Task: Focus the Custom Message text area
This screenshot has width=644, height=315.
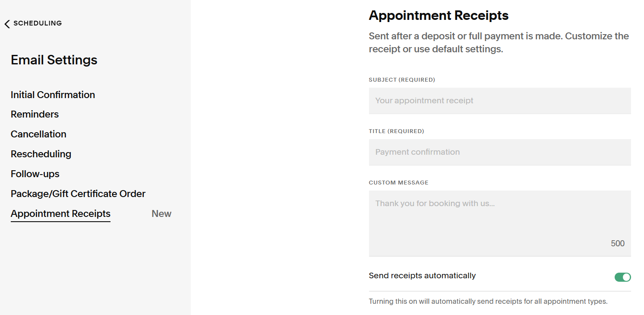Action: [x=500, y=216]
